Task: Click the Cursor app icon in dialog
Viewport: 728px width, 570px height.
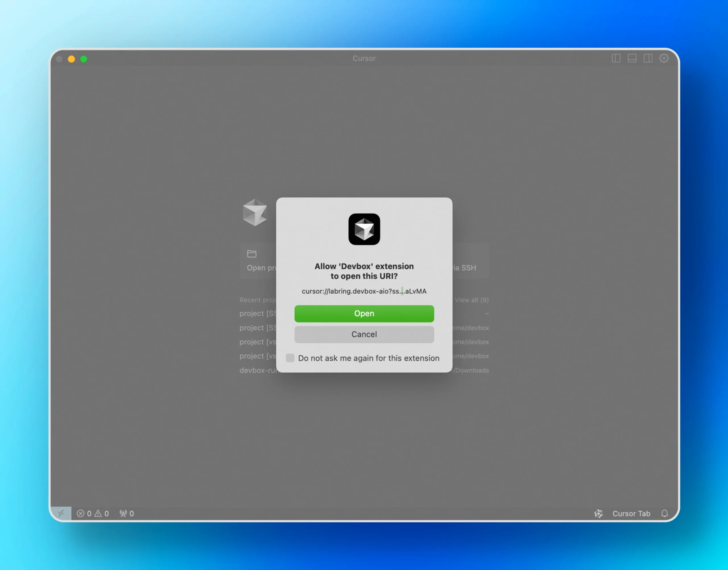Action: tap(364, 229)
